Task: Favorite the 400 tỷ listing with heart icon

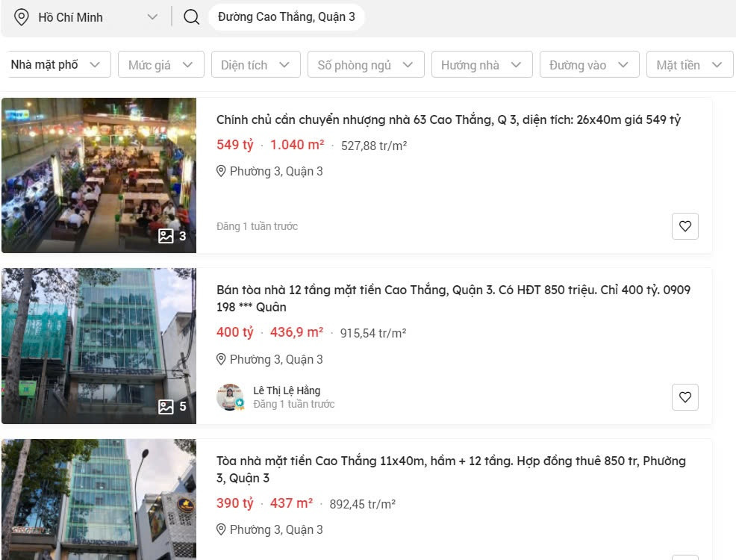Action: (x=684, y=397)
